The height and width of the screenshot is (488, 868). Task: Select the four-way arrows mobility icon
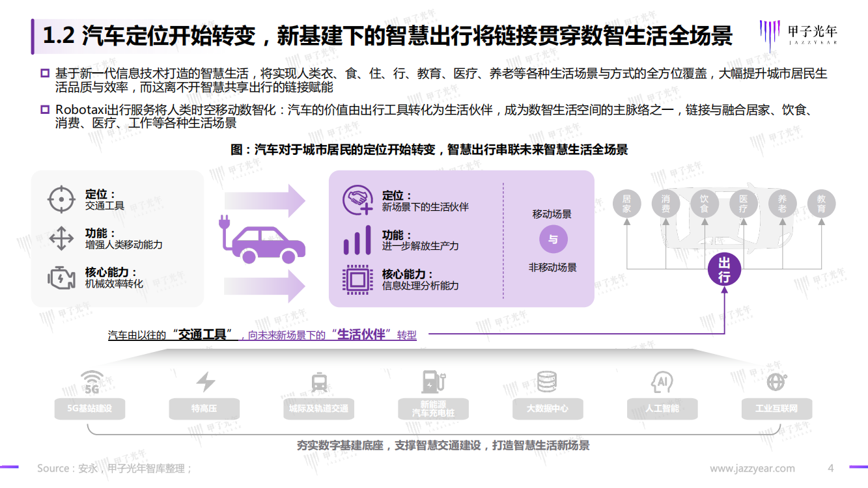point(61,239)
